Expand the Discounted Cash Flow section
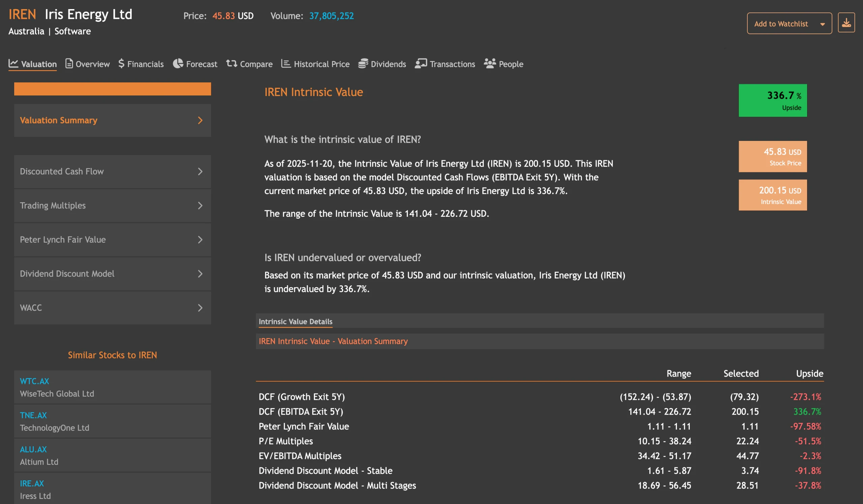The image size is (863, 504). pos(112,172)
